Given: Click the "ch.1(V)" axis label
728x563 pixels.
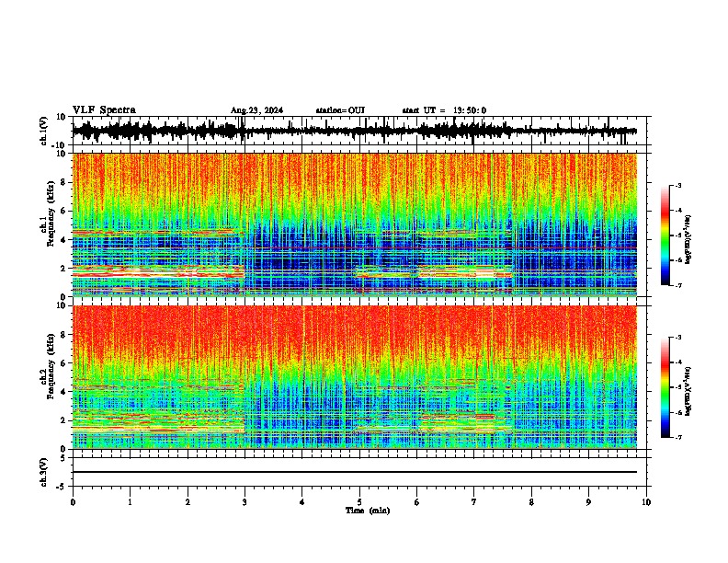Looking at the screenshot, I should click(x=43, y=131).
